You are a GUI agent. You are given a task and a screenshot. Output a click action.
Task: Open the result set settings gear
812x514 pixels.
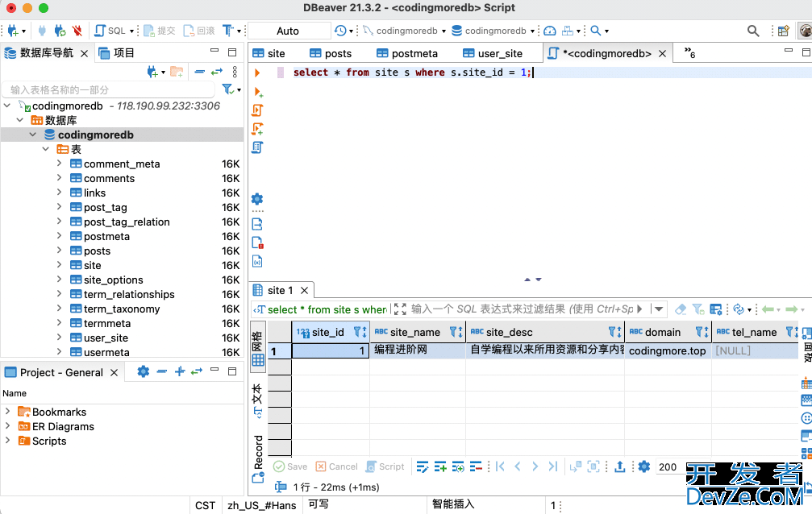[643, 466]
